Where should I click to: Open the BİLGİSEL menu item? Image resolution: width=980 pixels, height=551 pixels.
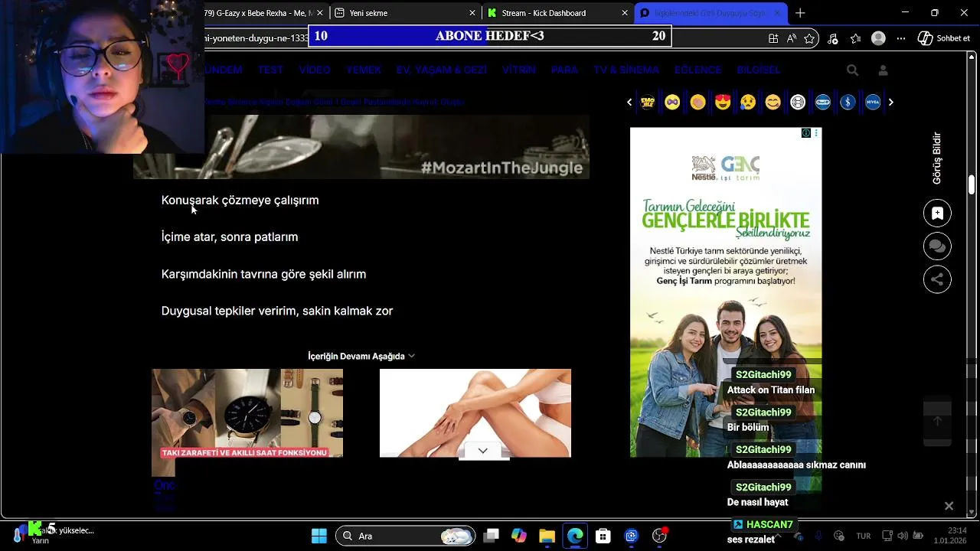click(759, 70)
